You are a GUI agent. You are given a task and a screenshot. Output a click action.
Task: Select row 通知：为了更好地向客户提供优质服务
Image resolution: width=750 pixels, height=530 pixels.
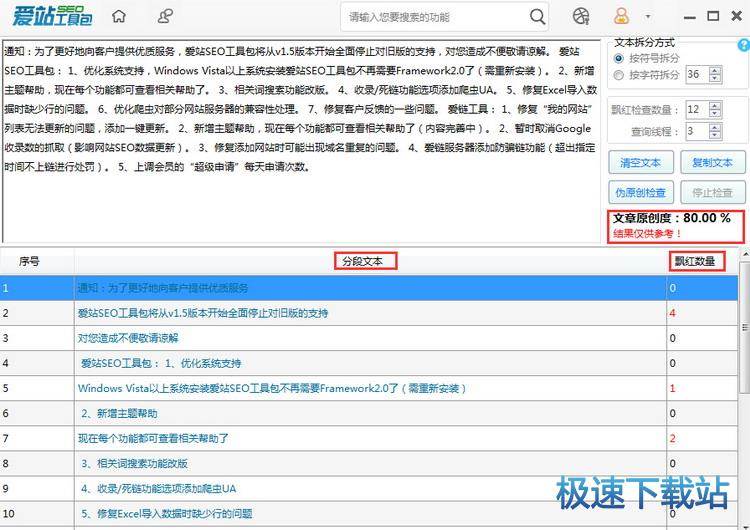click(369, 288)
